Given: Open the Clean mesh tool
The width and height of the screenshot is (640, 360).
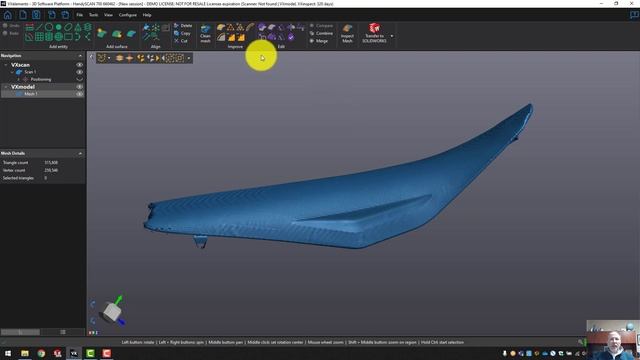Looking at the screenshot, I should tap(205, 33).
